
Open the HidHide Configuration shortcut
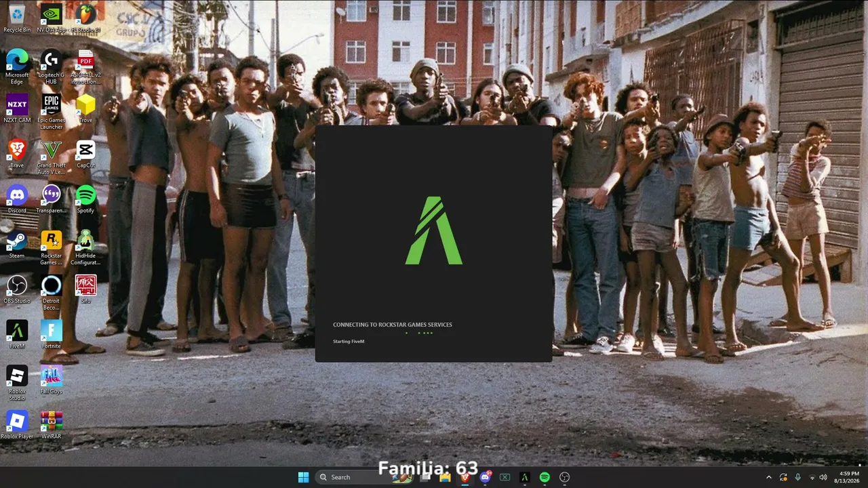pyautogui.click(x=85, y=248)
